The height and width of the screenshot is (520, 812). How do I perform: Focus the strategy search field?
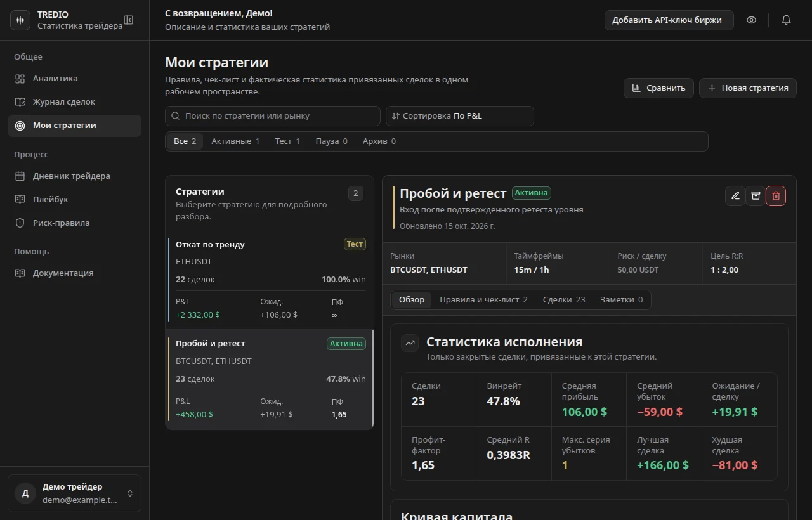coord(273,116)
